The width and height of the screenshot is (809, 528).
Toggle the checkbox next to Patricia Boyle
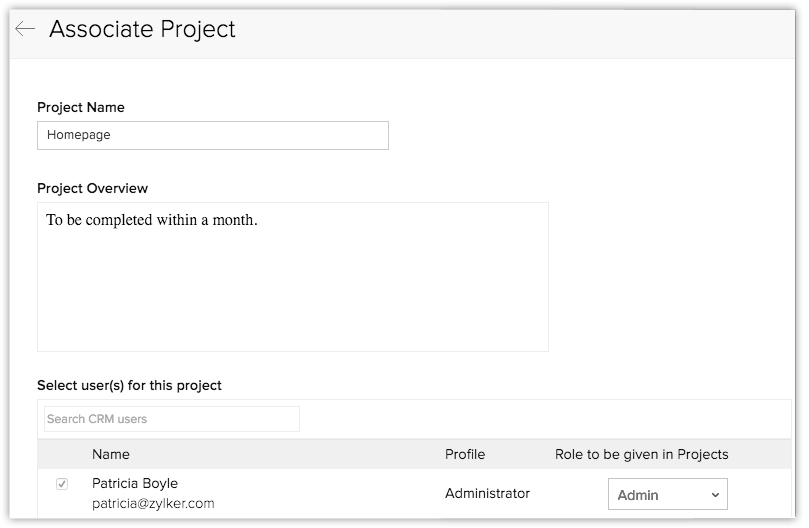(x=62, y=484)
